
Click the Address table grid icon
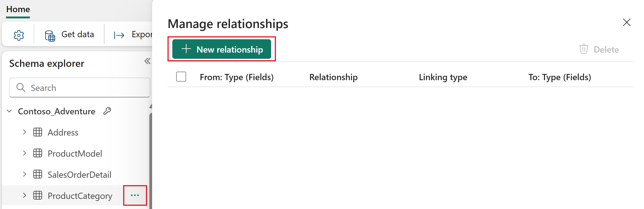click(37, 132)
